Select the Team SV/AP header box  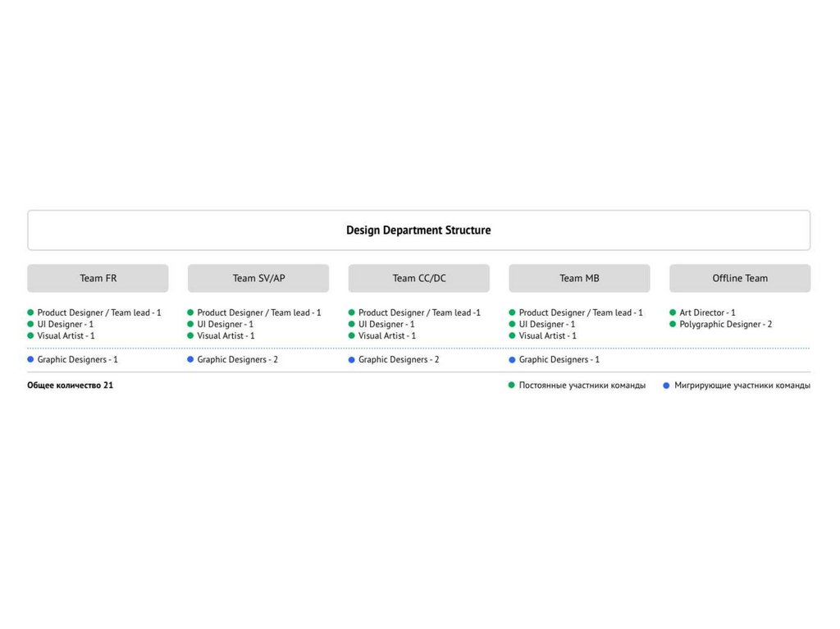pos(258,278)
